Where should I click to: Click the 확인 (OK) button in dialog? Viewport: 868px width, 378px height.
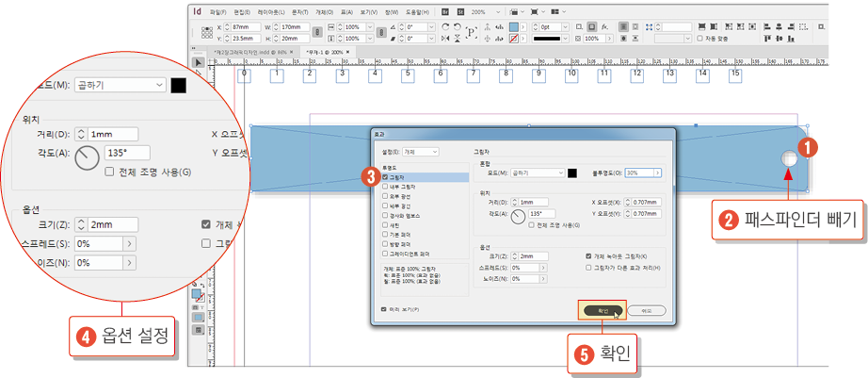(603, 311)
